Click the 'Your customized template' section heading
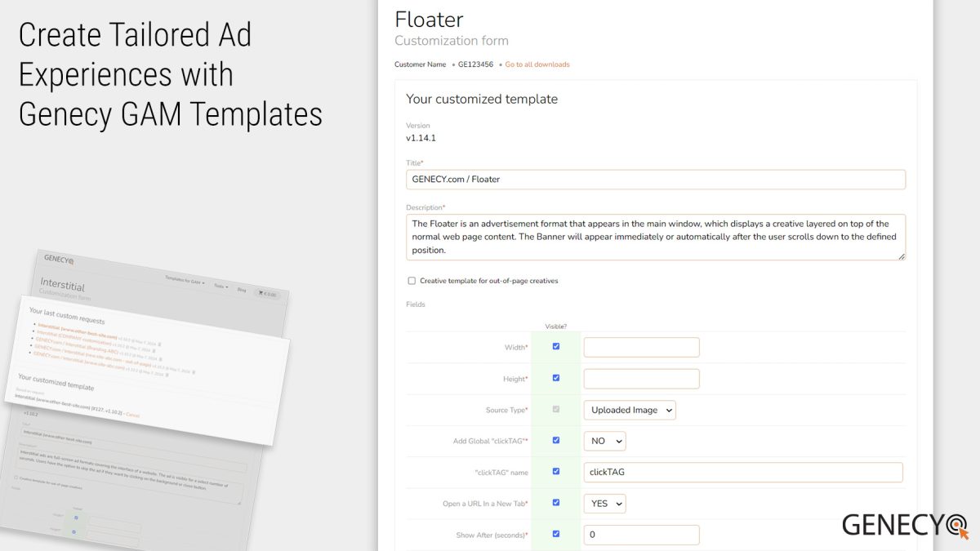The image size is (980, 551). click(482, 99)
